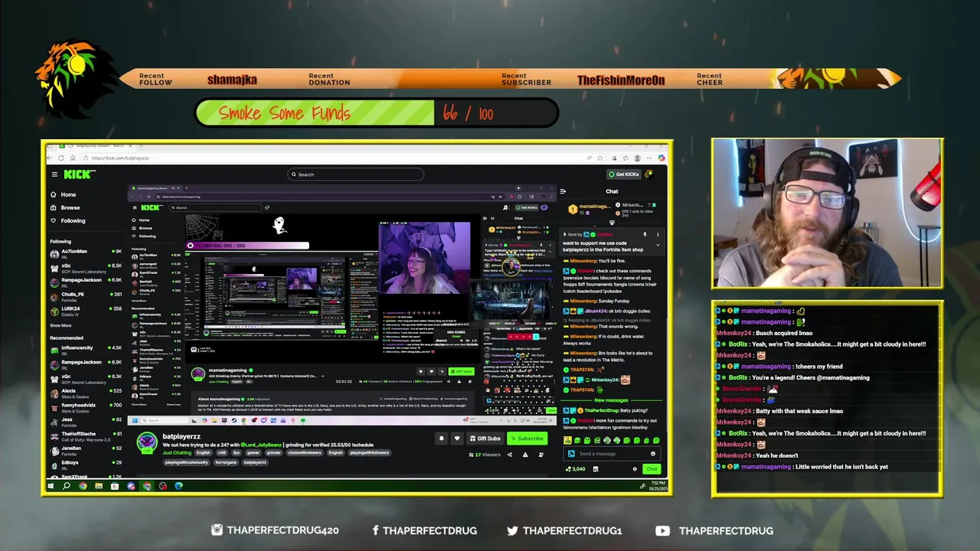Expand the pinned message chevron

click(657, 244)
